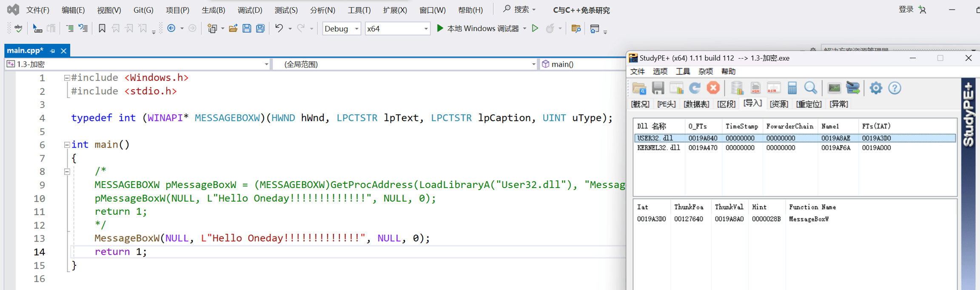Viewport: 980px width, 290px height.
Task: Collapse the comment block at line 8
Action: [x=67, y=172]
